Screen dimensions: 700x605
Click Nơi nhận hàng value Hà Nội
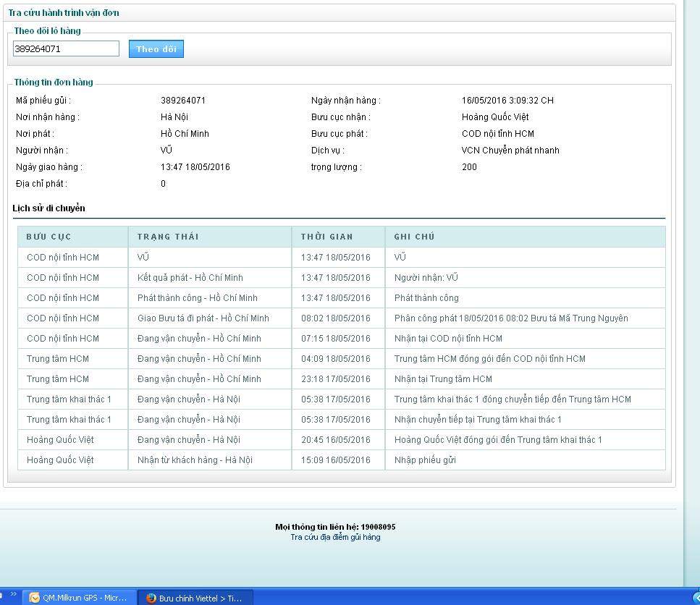pos(174,117)
